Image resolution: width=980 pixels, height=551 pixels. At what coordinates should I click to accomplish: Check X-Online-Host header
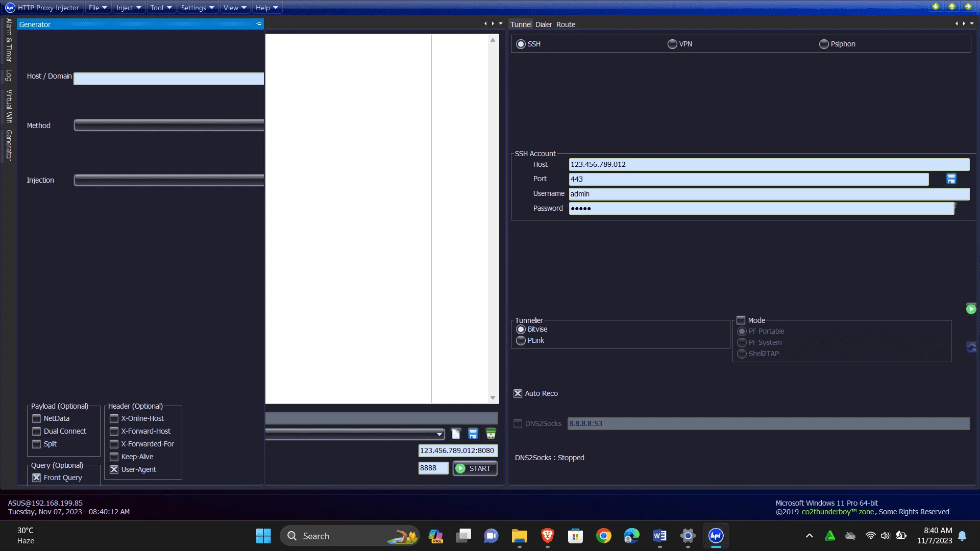coord(114,418)
